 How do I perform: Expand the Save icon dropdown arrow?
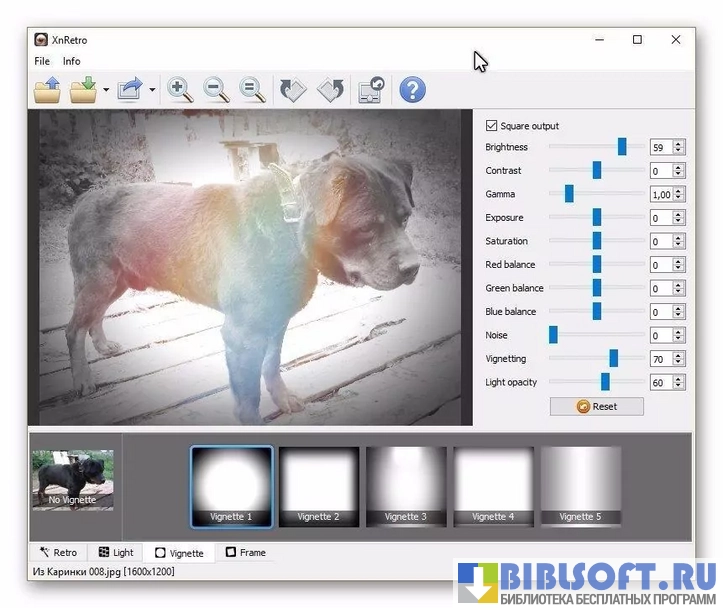(105, 91)
